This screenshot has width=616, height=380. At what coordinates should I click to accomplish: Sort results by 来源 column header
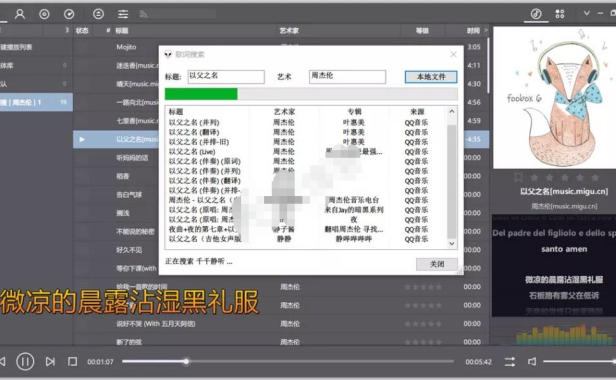417,112
